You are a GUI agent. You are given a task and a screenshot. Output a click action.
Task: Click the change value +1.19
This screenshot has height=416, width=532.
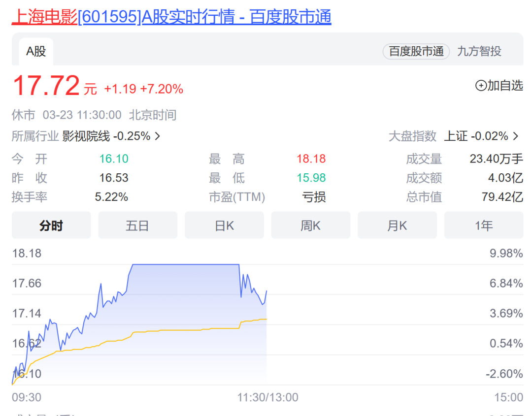pyautogui.click(x=120, y=89)
